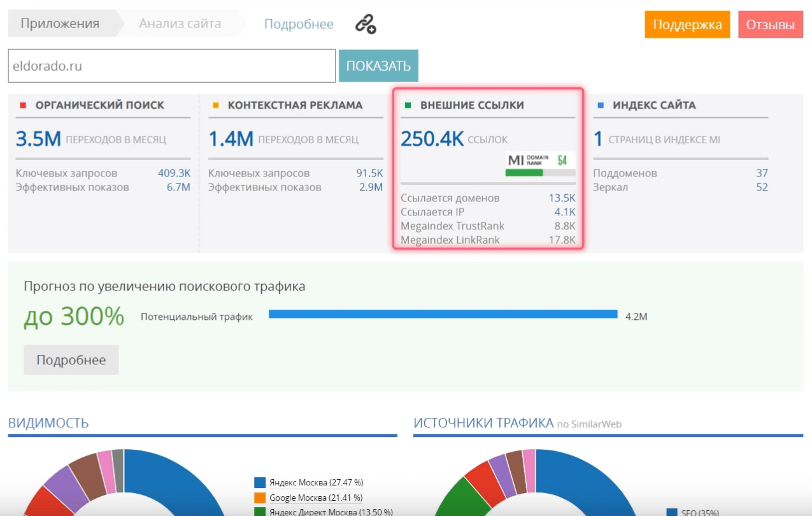Open 13.5K referring domains link

pos(562,198)
